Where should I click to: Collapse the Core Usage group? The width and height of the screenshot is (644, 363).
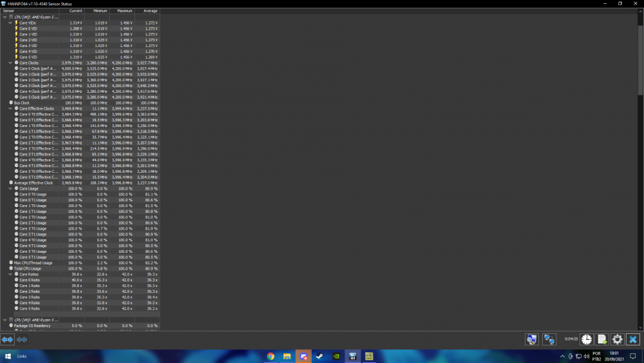[x=10, y=189]
